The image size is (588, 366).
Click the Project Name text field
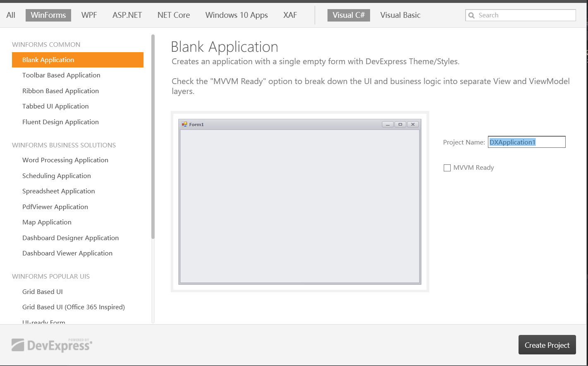(x=526, y=142)
